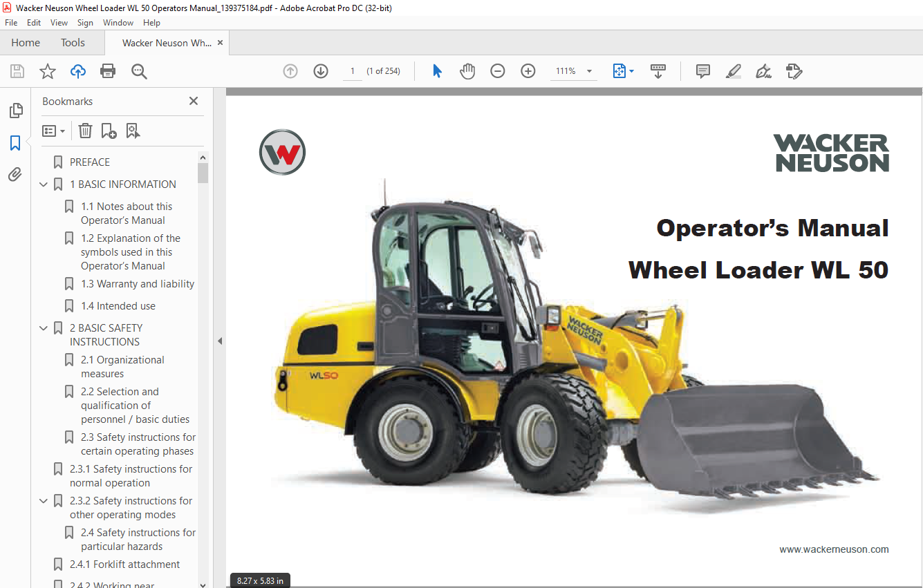The image size is (923, 588).
Task: Activate the Hand pan tool
Action: pyautogui.click(x=467, y=71)
